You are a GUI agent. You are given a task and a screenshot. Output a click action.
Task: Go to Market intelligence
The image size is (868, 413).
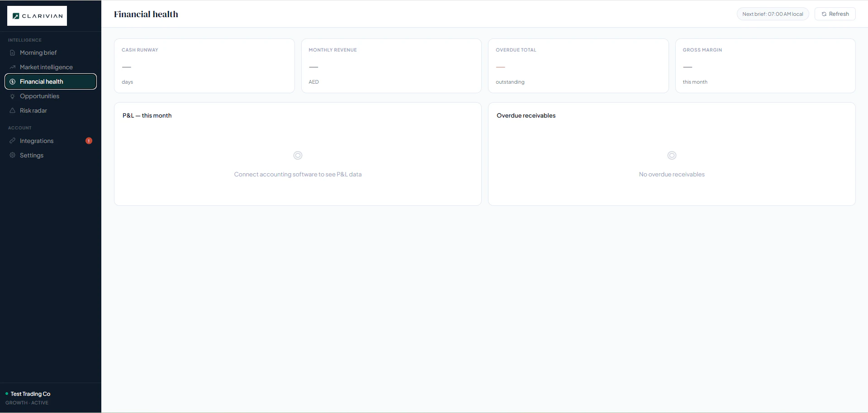tap(51, 67)
